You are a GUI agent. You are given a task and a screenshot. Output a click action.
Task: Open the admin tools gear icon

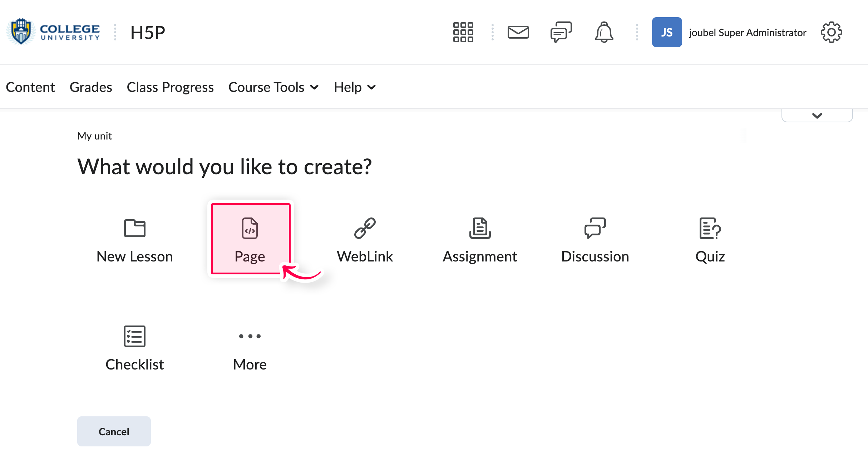click(831, 32)
